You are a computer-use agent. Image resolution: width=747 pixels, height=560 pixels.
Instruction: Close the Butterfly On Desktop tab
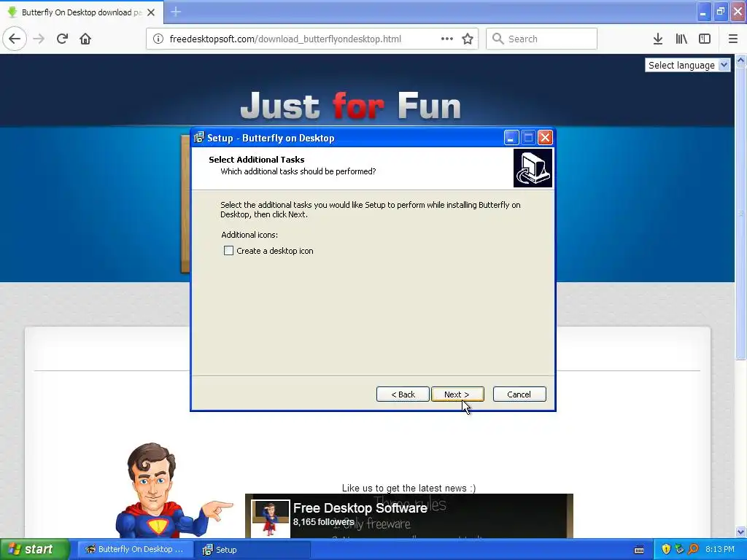[x=151, y=12]
